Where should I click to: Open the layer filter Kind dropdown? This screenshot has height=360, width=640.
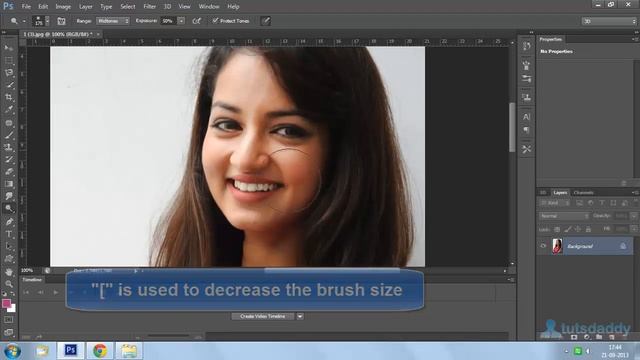554,203
